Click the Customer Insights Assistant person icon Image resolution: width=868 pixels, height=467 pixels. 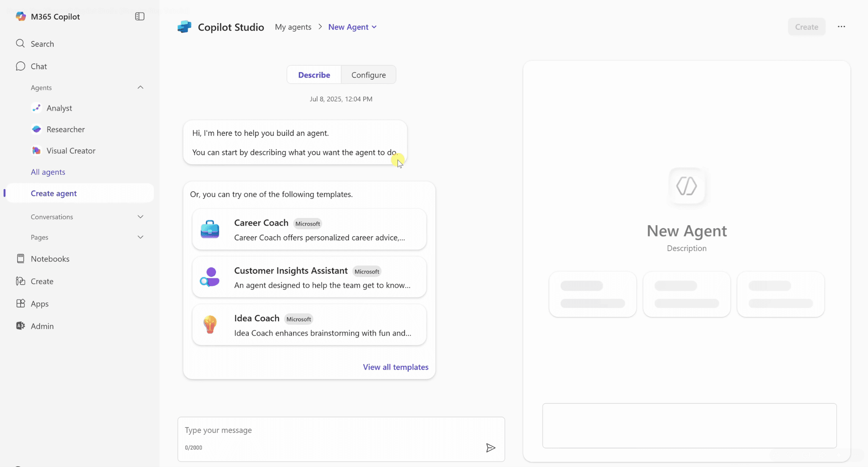tap(210, 277)
